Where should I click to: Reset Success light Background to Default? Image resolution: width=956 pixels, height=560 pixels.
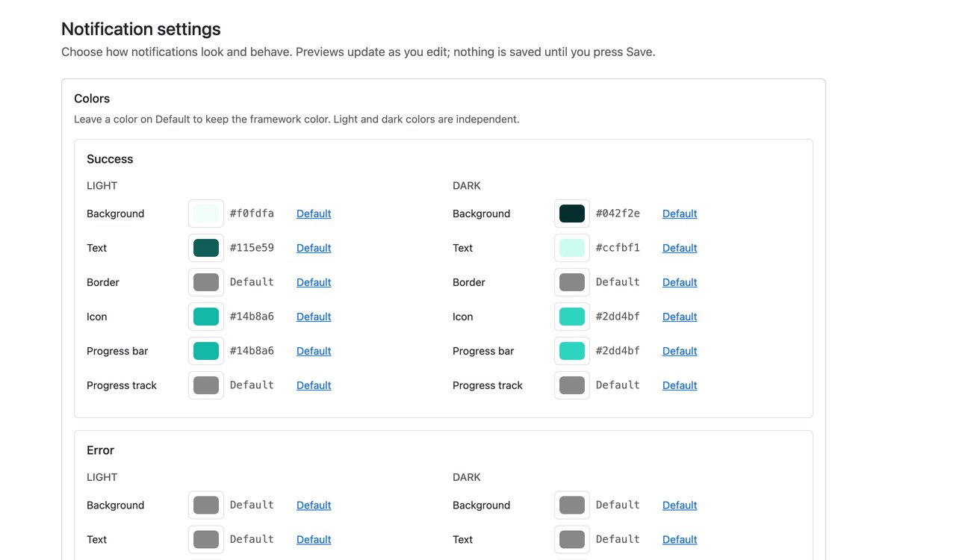click(x=314, y=214)
